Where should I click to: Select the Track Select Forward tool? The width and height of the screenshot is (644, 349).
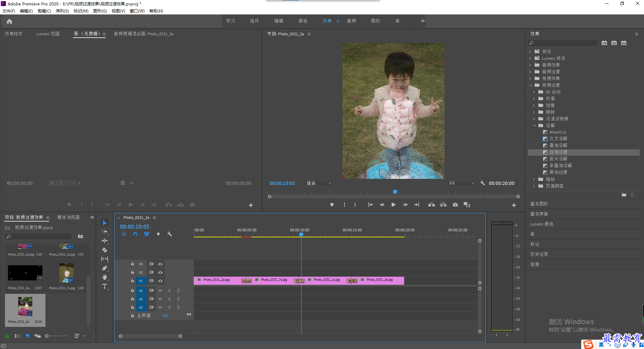point(105,232)
